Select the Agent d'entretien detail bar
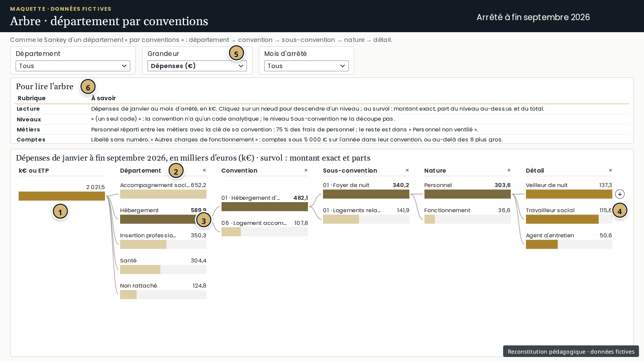 point(569,244)
